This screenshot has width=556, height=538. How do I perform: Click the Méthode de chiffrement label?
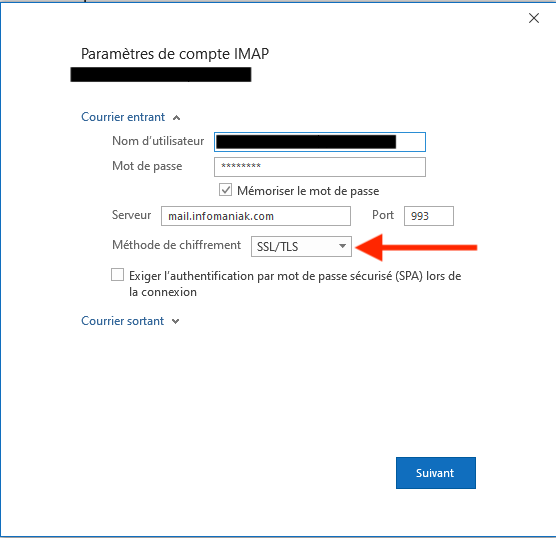176,245
